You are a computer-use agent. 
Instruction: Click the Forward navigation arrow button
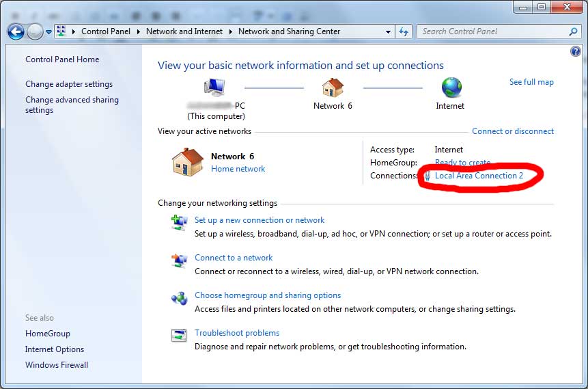click(x=36, y=32)
